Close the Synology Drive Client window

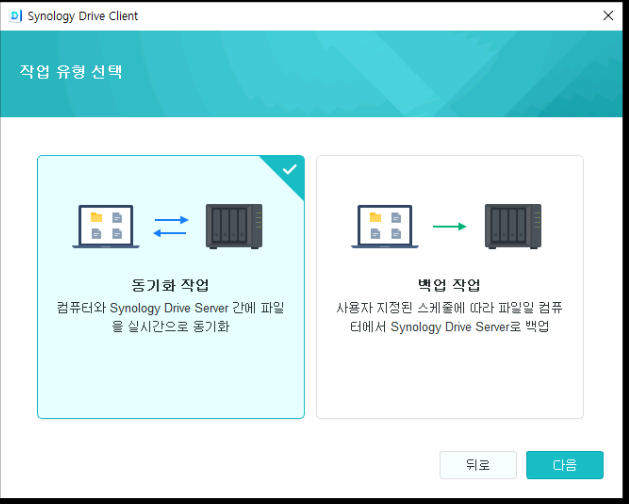pos(608,16)
